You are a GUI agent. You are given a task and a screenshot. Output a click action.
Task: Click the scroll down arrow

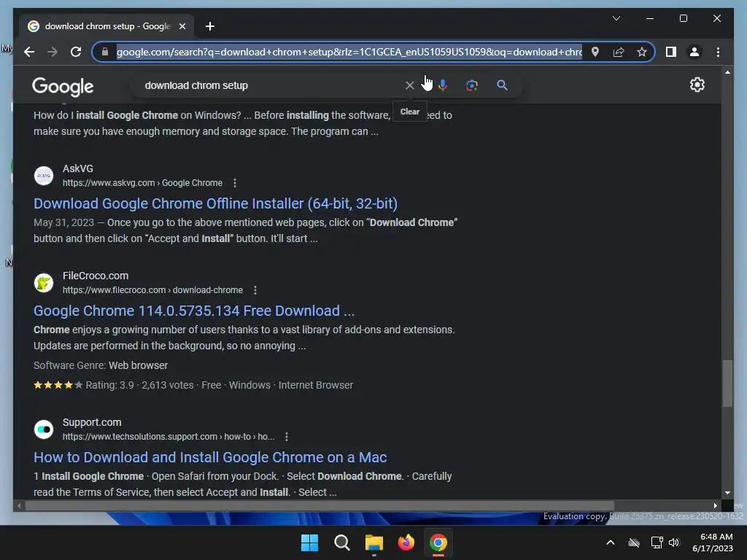point(727,493)
